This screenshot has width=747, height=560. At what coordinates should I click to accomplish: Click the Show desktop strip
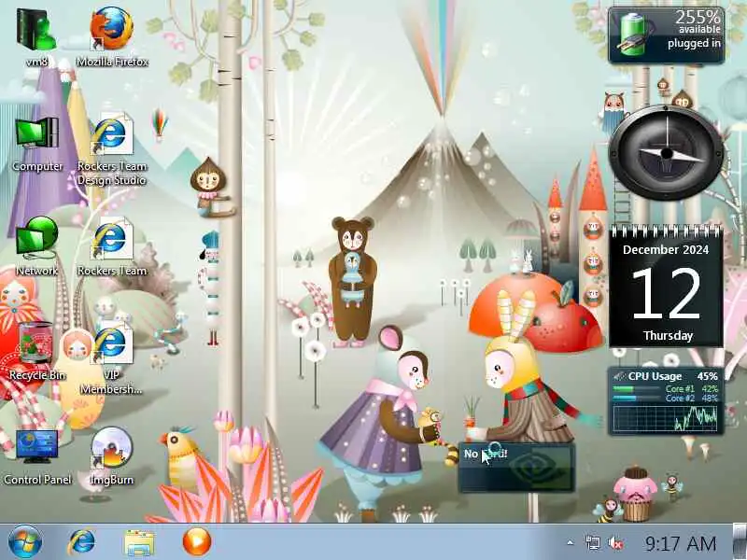(740, 542)
